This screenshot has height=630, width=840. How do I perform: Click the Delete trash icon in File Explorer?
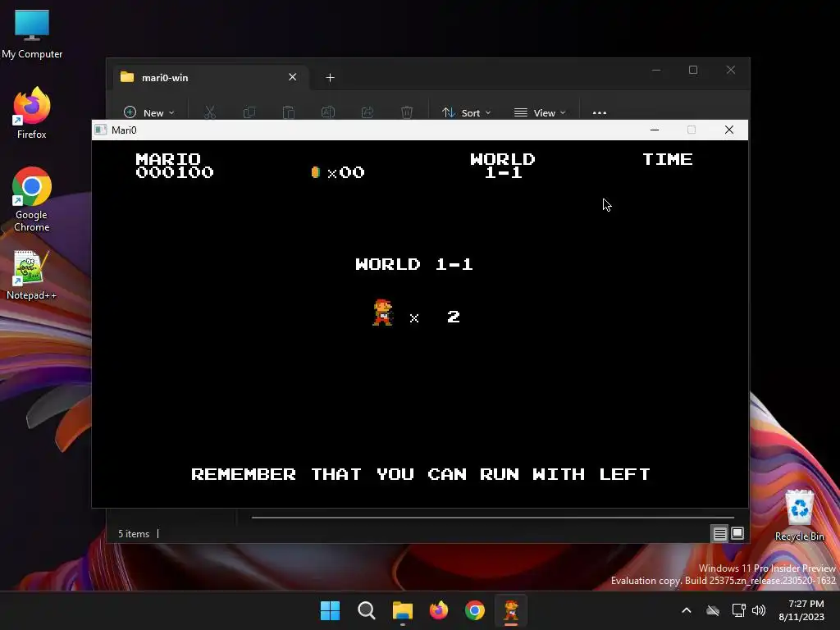tap(407, 112)
